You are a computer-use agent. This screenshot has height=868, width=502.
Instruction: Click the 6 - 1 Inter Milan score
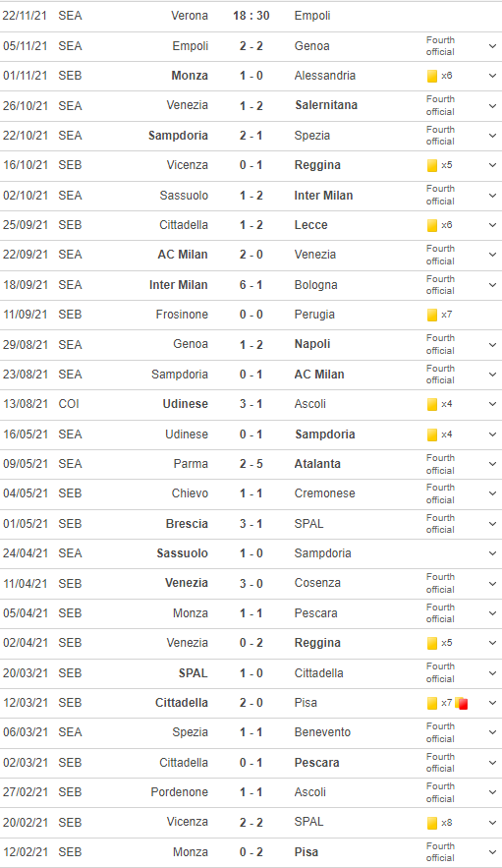(251, 285)
